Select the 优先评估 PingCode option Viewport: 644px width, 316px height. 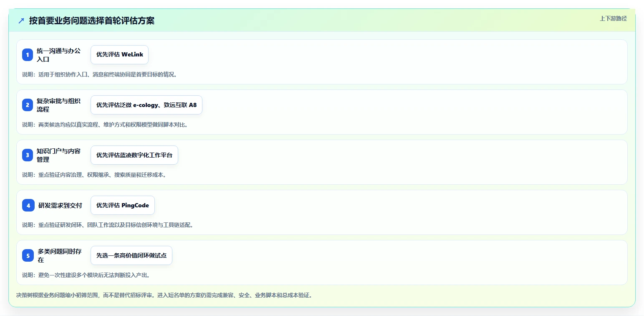(123, 205)
